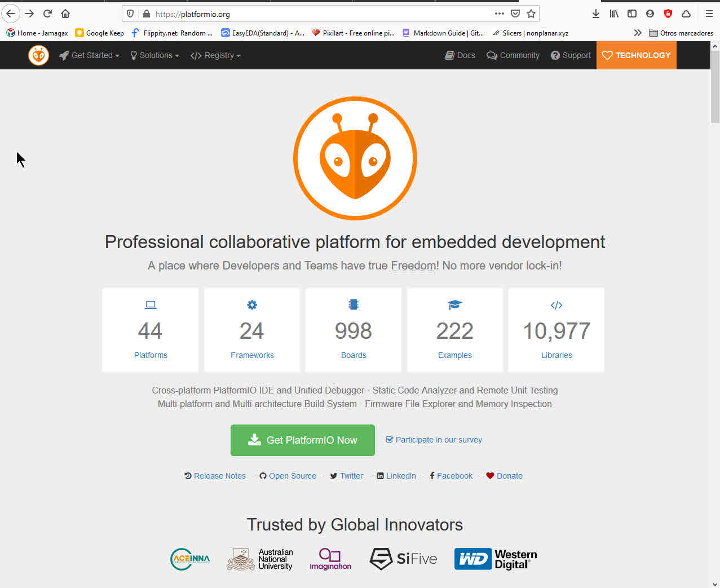This screenshot has height=588, width=720.
Task: Go back with the browser back arrow
Action: (x=11, y=14)
